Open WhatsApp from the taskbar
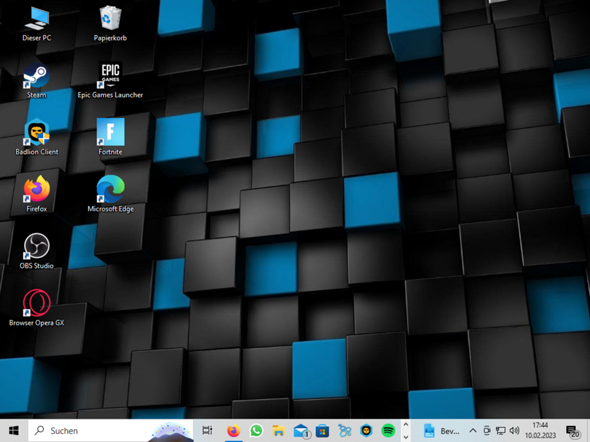This screenshot has width=590, height=442. coord(256,430)
